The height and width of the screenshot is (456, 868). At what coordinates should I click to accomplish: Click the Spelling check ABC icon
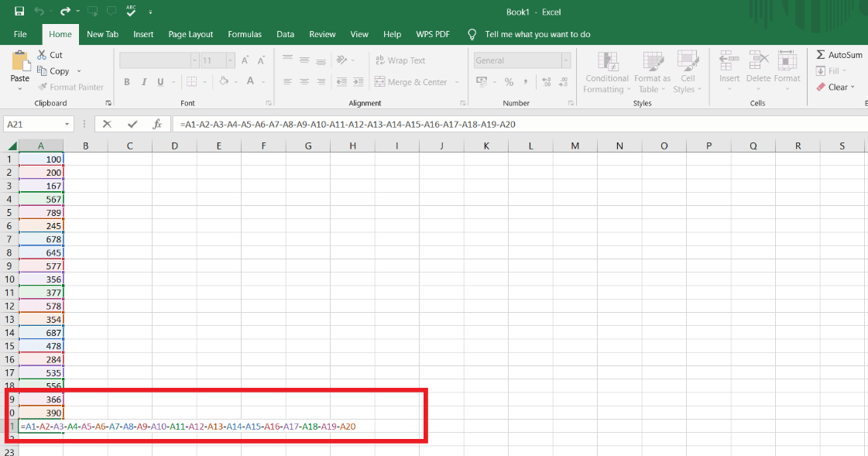(x=131, y=11)
